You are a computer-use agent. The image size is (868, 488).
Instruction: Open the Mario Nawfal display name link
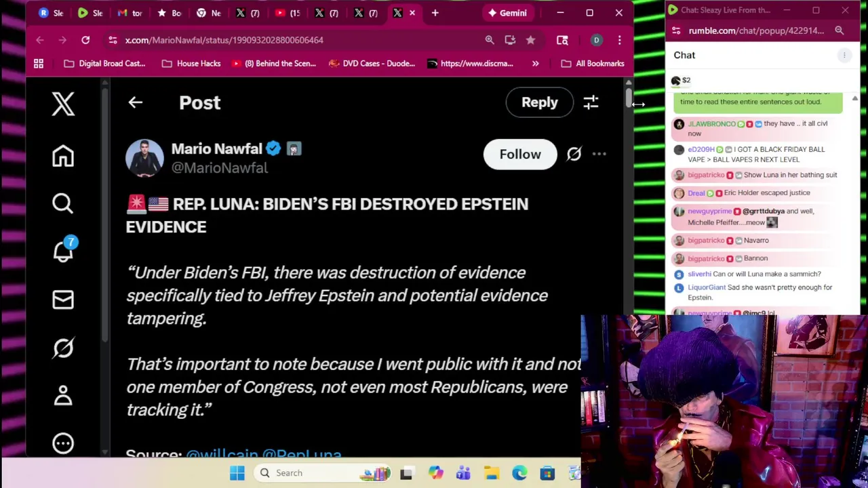click(216, 148)
